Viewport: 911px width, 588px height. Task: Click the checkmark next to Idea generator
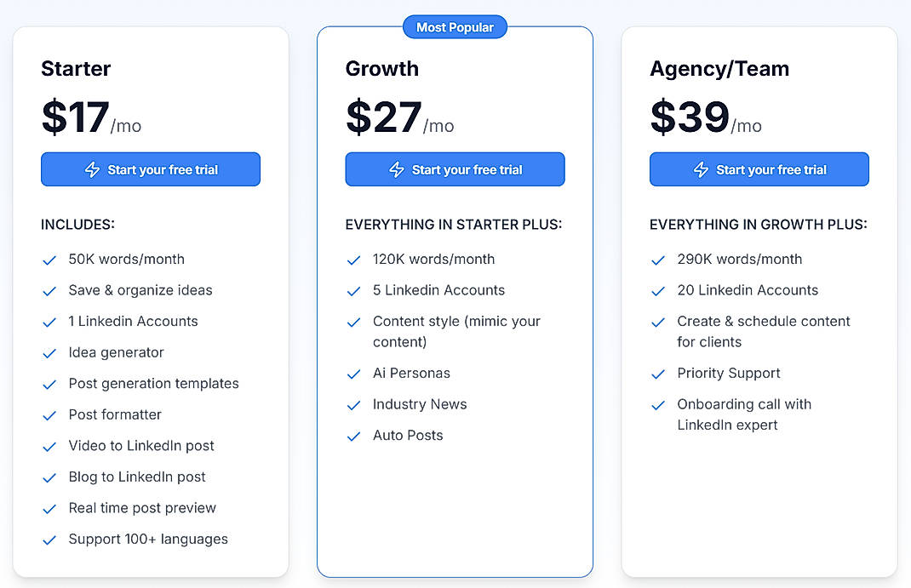click(49, 352)
